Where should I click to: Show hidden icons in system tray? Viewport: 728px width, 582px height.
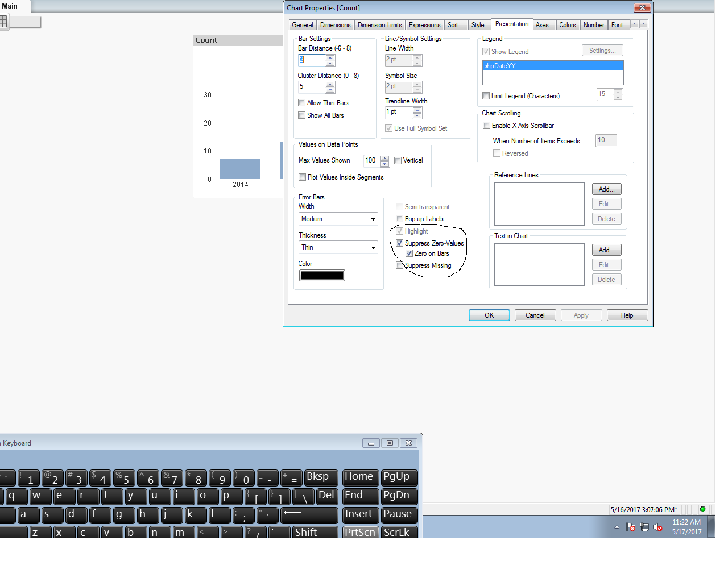point(617,527)
